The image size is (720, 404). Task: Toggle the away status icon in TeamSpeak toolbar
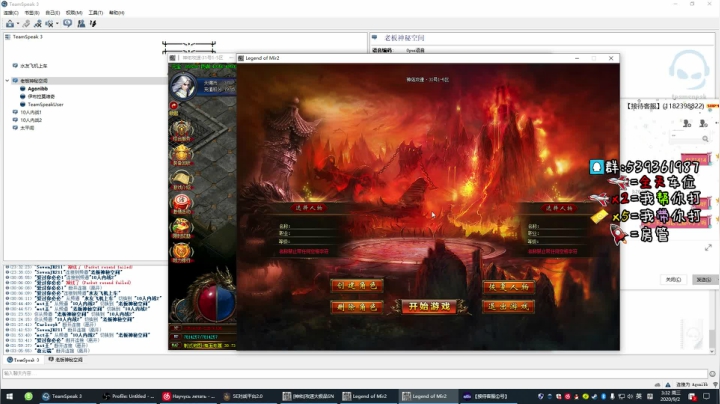38,23
